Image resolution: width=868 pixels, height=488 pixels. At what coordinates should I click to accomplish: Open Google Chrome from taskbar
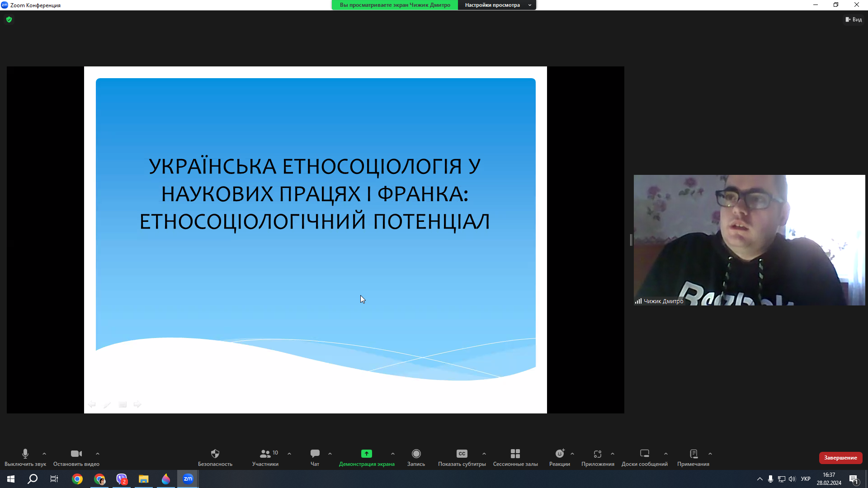tap(77, 479)
